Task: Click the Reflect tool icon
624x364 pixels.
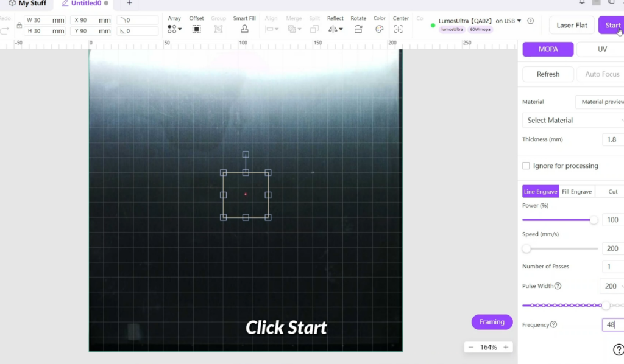Action: click(x=333, y=29)
